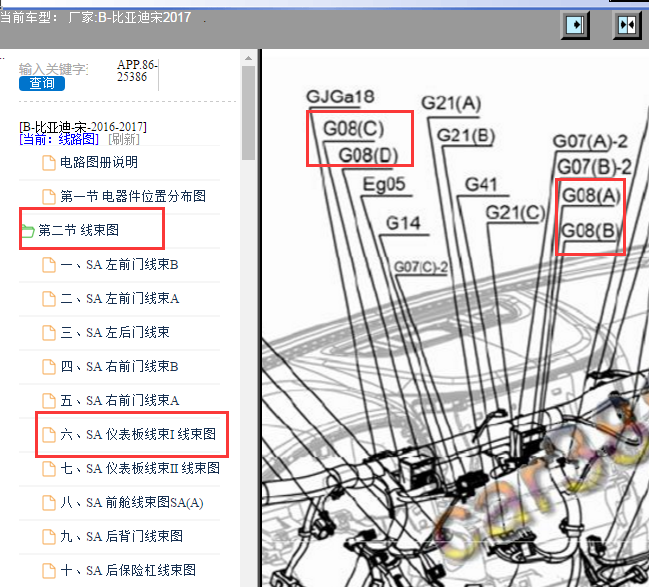Open 七、SA 仪表板线束II 线束图
649x587 pixels.
pyautogui.click(x=140, y=468)
